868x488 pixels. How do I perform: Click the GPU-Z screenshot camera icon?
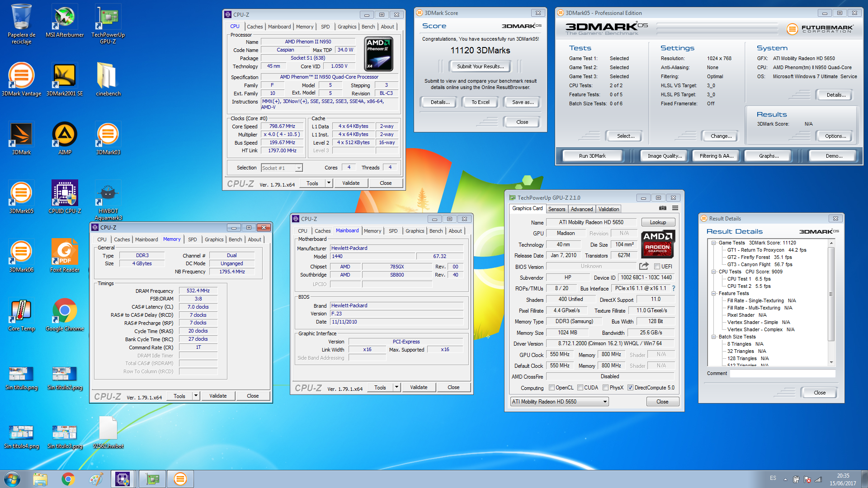[662, 208]
